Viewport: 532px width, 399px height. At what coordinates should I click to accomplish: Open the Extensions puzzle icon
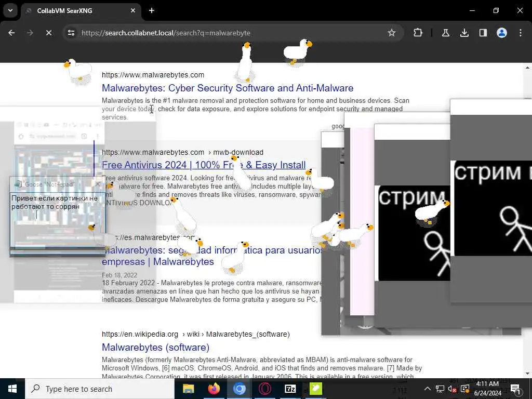418,33
